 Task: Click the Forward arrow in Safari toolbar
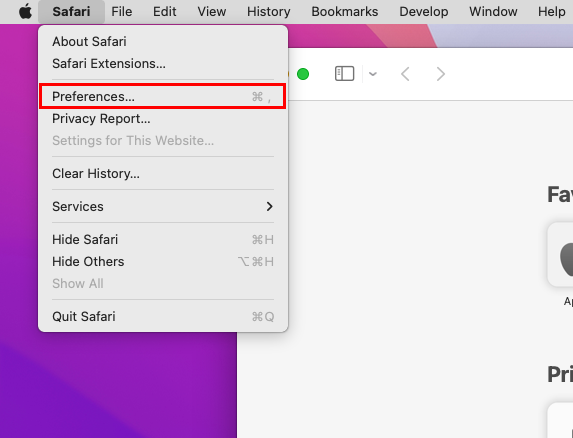tap(441, 74)
